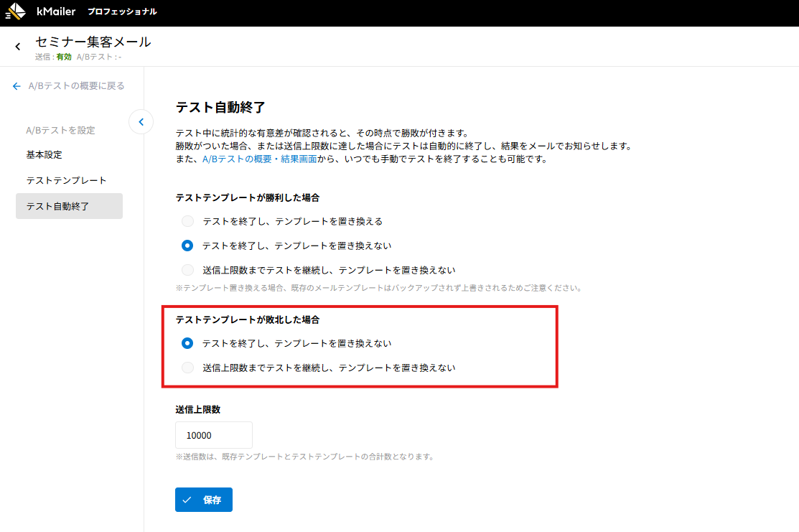Select テストを終了し、置き換えない radio under 敗北した場合
This screenshot has width=799, height=532.
tap(187, 343)
